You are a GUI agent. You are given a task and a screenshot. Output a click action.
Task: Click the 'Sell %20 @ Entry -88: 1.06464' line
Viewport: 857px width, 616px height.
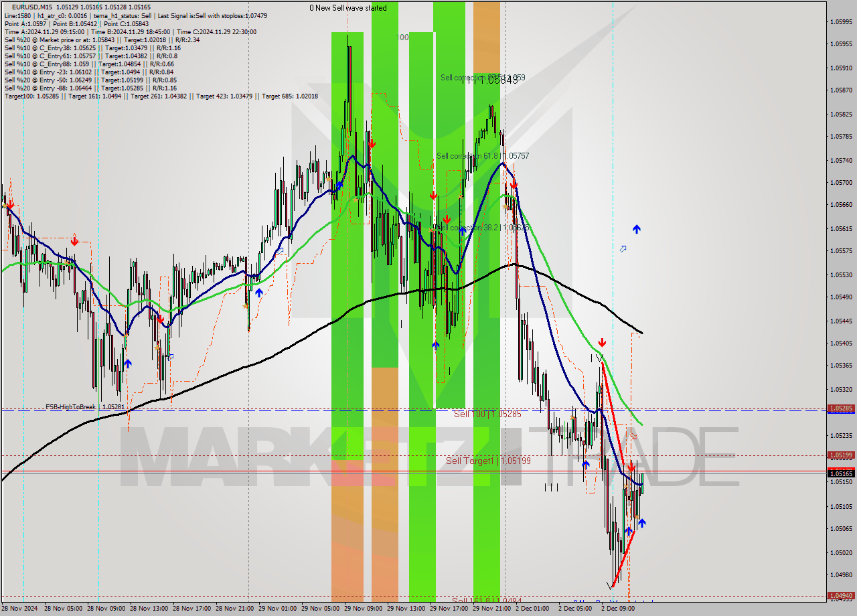pyautogui.click(x=90, y=88)
